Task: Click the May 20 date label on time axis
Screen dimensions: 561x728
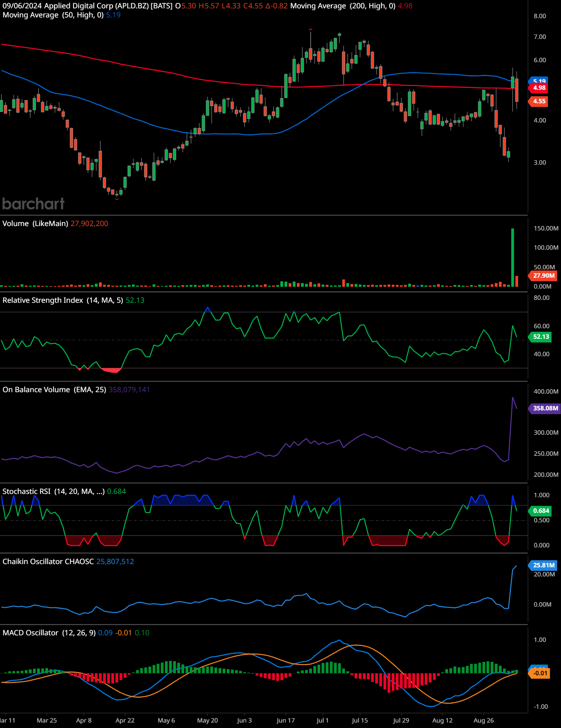Action: 207,720
